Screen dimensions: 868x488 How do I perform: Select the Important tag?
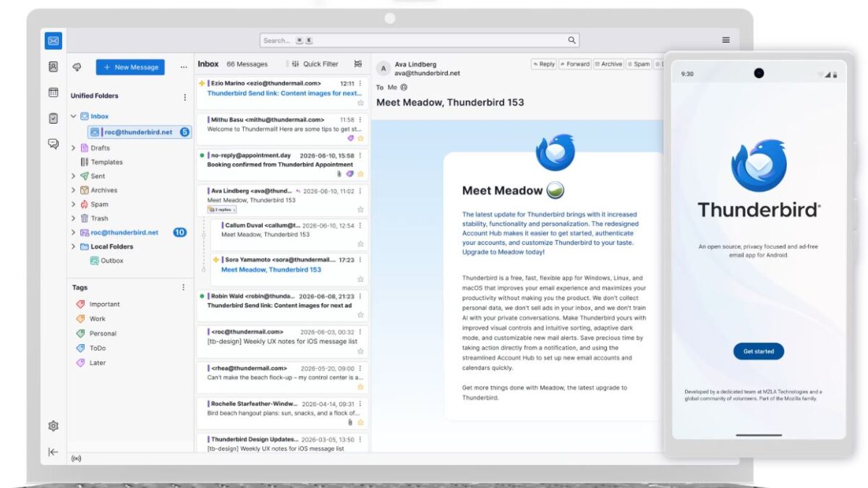pos(98,304)
